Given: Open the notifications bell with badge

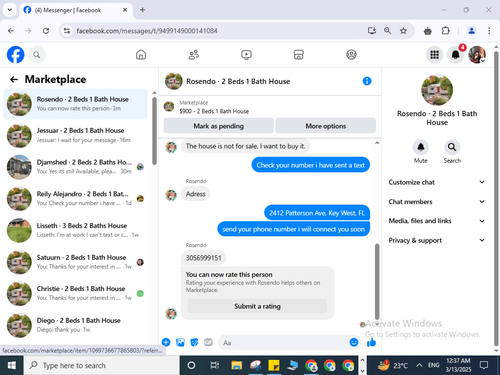Looking at the screenshot, I should (x=456, y=55).
